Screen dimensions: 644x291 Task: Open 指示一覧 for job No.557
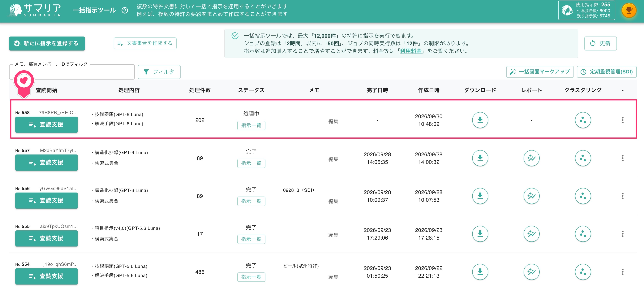251,163
